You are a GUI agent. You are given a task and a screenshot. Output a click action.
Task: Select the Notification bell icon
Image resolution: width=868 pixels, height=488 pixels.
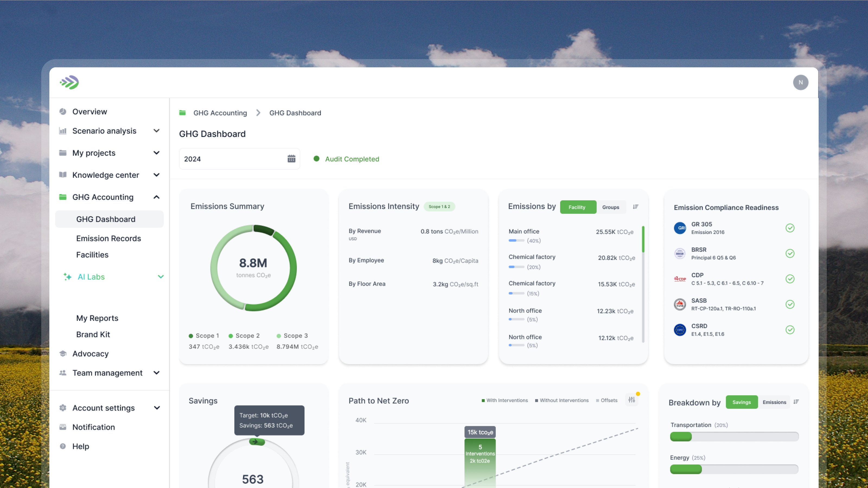click(63, 427)
